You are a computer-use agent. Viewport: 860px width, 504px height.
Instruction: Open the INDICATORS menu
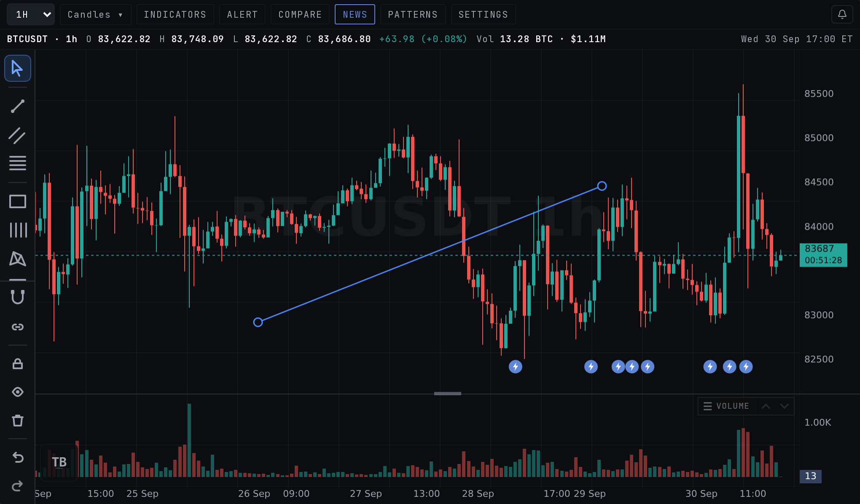pyautogui.click(x=175, y=14)
